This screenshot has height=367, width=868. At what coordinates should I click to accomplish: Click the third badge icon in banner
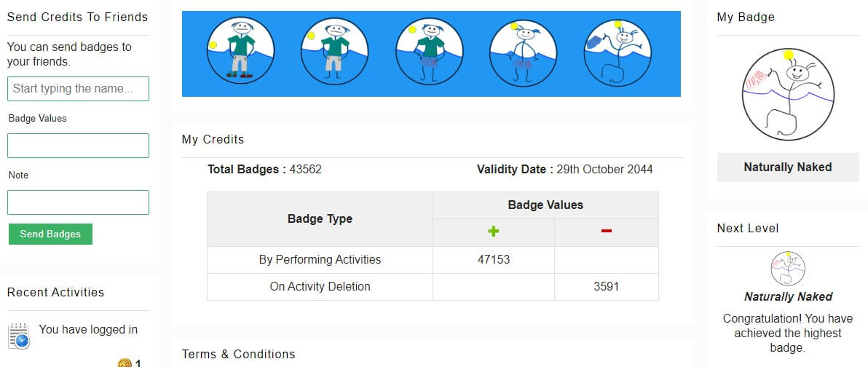(429, 52)
